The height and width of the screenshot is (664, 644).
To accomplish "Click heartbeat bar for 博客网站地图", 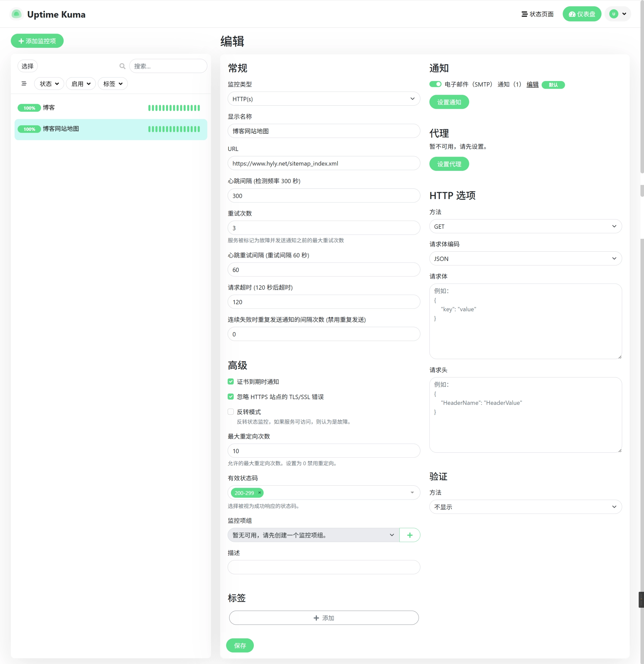I will 174,129.
